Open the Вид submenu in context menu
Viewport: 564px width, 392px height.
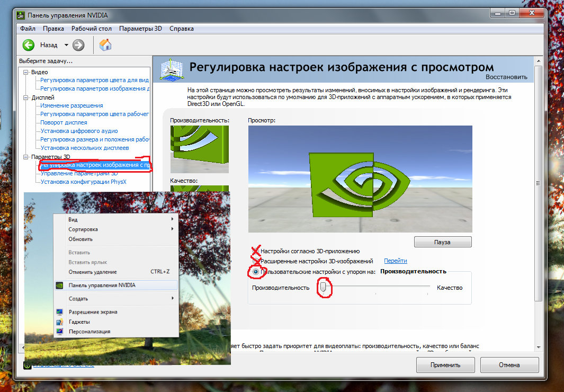click(116, 219)
